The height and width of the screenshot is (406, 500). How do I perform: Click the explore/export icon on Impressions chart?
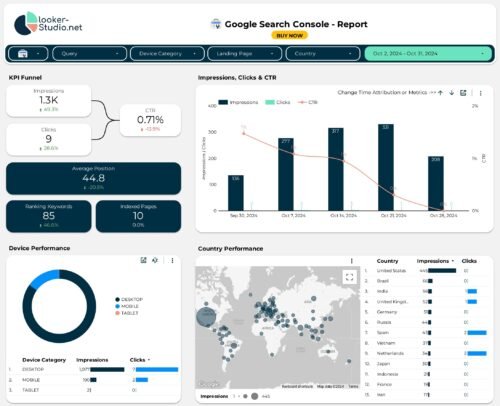pyautogui.click(x=463, y=93)
